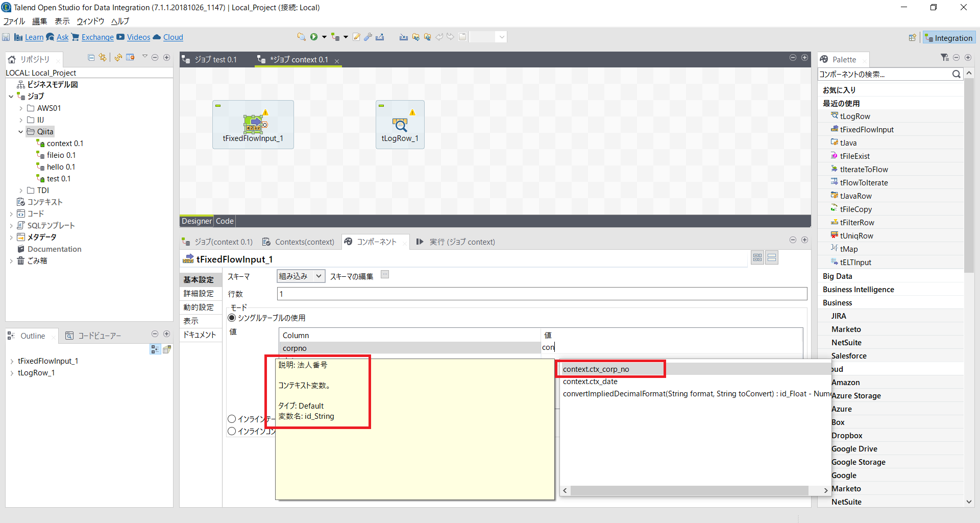This screenshot has width=980, height=523.
Task: Open the スキーマ 組み込み dropdown
Action: (317, 276)
